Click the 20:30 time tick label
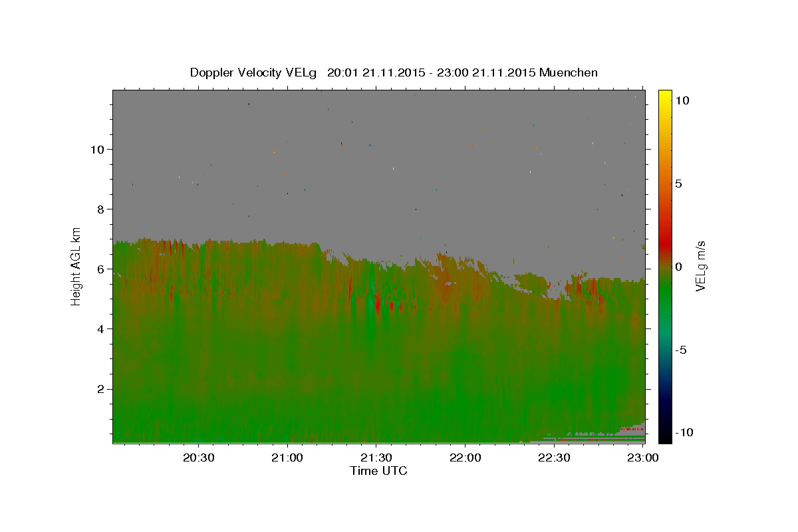Screen dimensions: 798x532 coord(199,458)
